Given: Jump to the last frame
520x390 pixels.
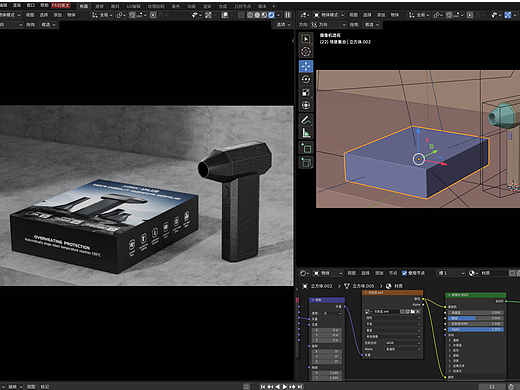Looking at the screenshot, I should pos(300,386).
